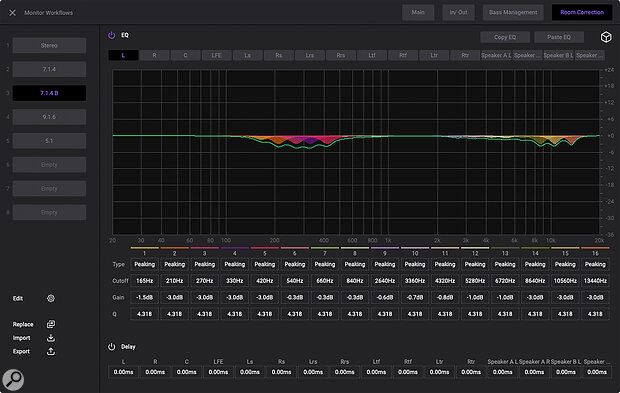Click the -0.6dB gain field
Viewport: 620px width, 393px height.
tap(385, 297)
